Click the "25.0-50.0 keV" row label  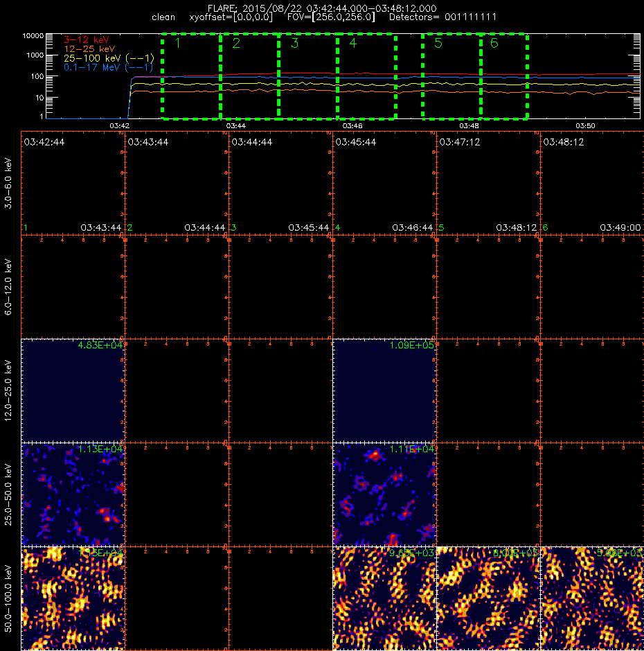8,494
